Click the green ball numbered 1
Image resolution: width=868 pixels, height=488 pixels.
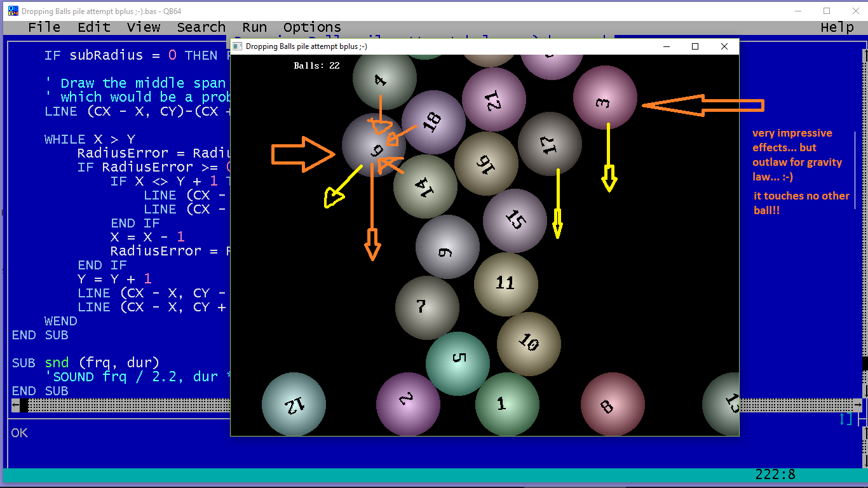(506, 404)
